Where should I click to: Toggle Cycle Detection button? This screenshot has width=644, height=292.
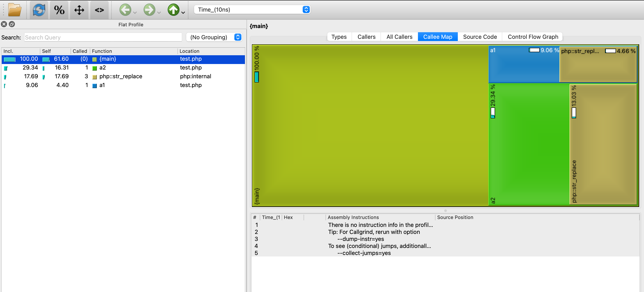pos(79,10)
